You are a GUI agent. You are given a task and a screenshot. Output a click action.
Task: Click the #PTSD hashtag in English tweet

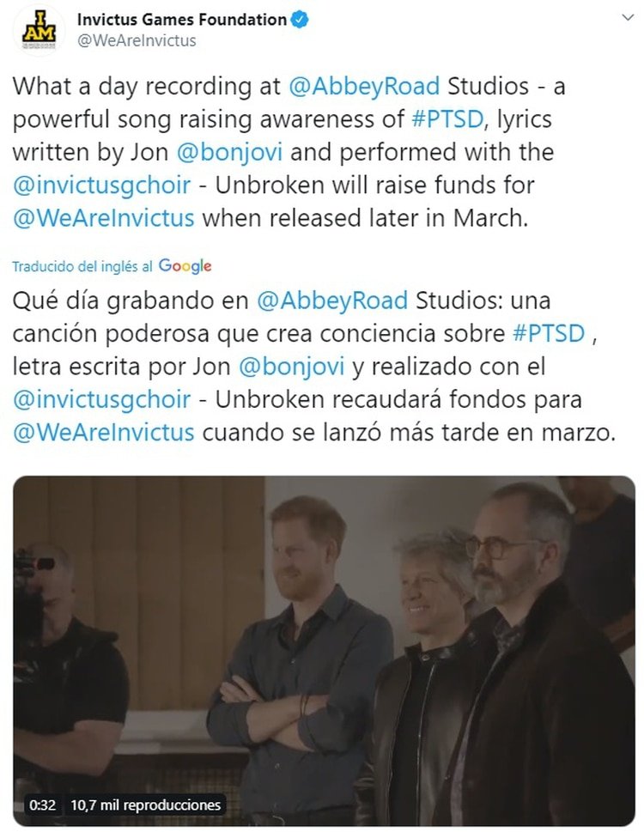[x=447, y=119]
